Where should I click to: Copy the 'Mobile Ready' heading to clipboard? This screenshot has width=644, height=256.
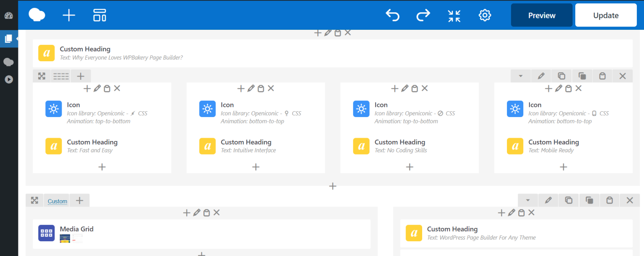click(x=569, y=89)
